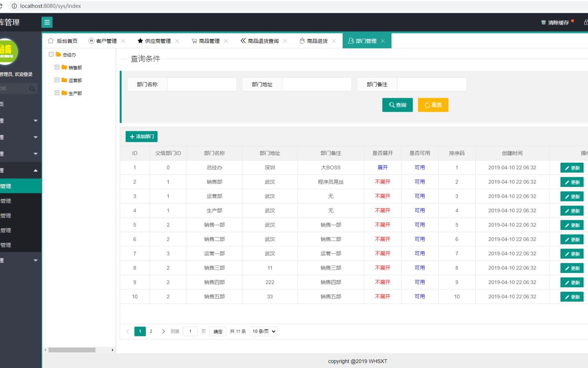
Task: Click the clear cache trash icon
Action: [x=544, y=22]
